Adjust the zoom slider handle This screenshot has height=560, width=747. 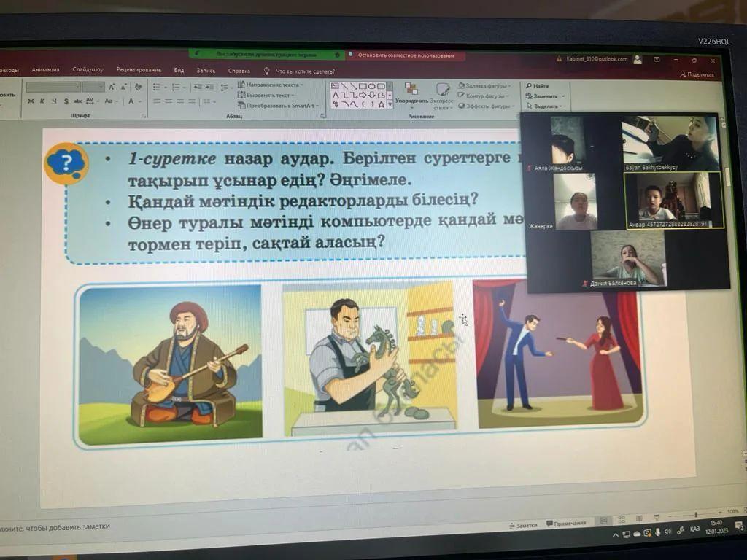point(696,514)
